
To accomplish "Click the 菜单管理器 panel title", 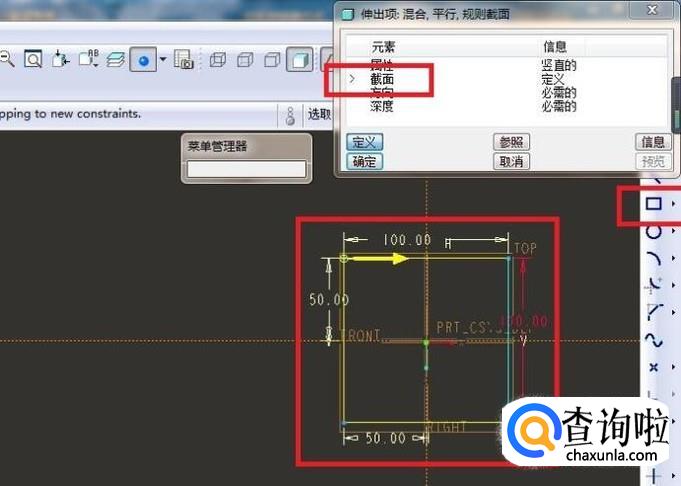I will pyautogui.click(x=217, y=145).
